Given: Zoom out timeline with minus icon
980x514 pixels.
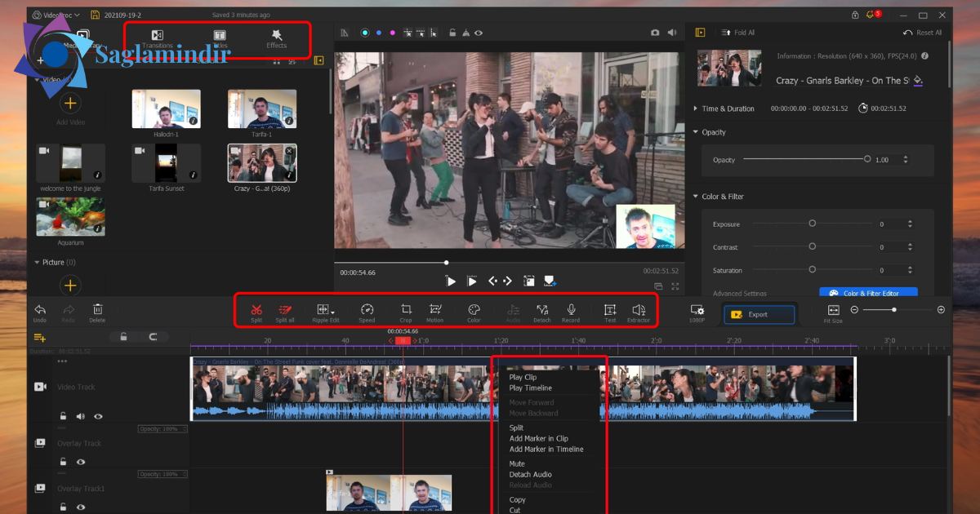Looking at the screenshot, I should pos(854,310).
